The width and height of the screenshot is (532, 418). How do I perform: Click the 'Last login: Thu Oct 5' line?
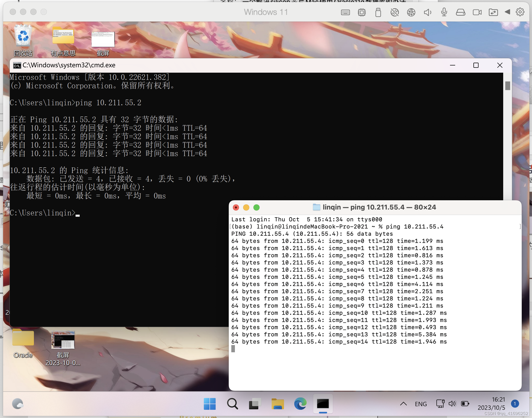click(x=307, y=220)
